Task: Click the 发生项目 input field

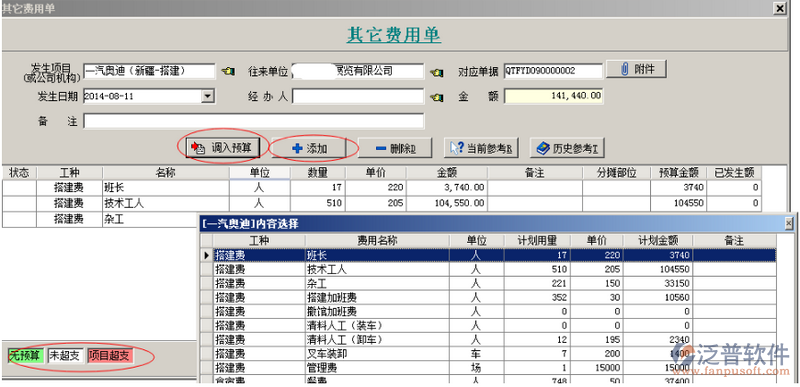Action: click(148, 71)
